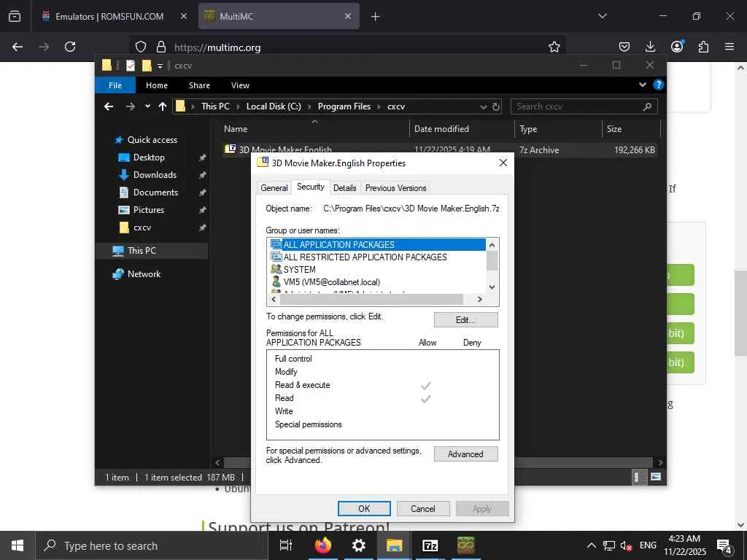Image resolution: width=747 pixels, height=560 pixels.
Task: Open the Home ribbon tab
Action: 157,85
